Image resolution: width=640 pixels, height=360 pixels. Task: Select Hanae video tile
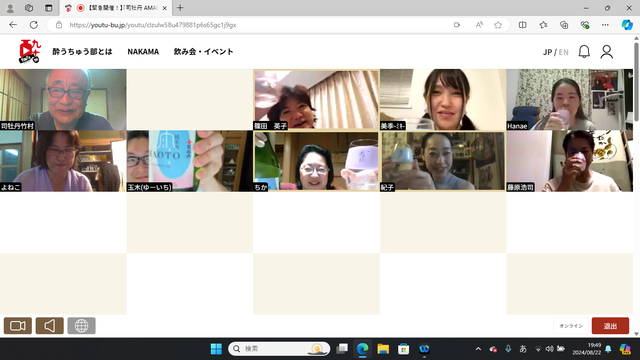[x=569, y=100]
